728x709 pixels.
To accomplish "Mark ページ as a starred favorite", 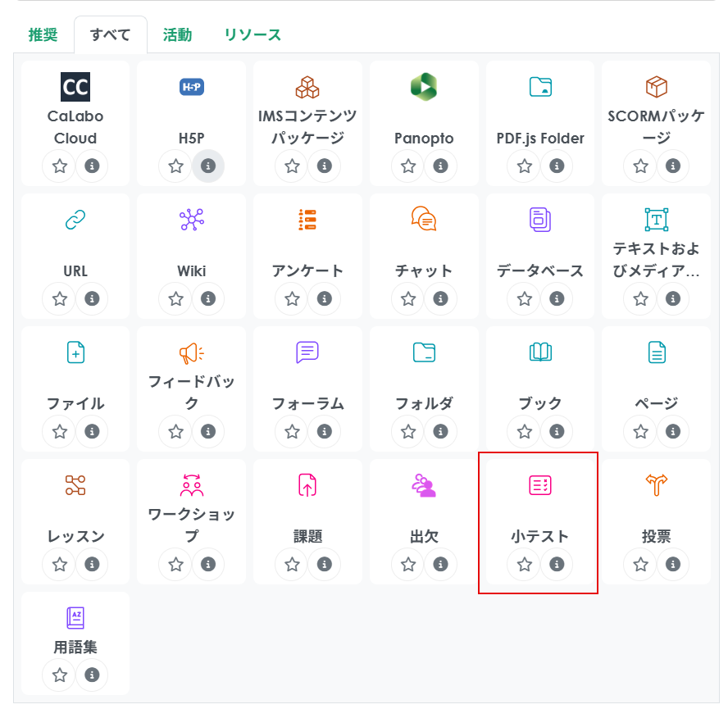I will coord(640,431).
